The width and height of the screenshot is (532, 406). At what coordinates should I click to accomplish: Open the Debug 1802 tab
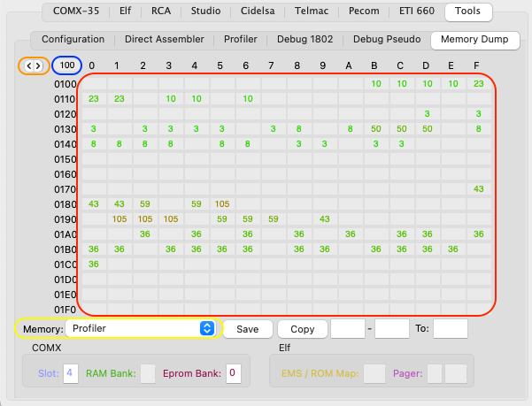point(305,39)
